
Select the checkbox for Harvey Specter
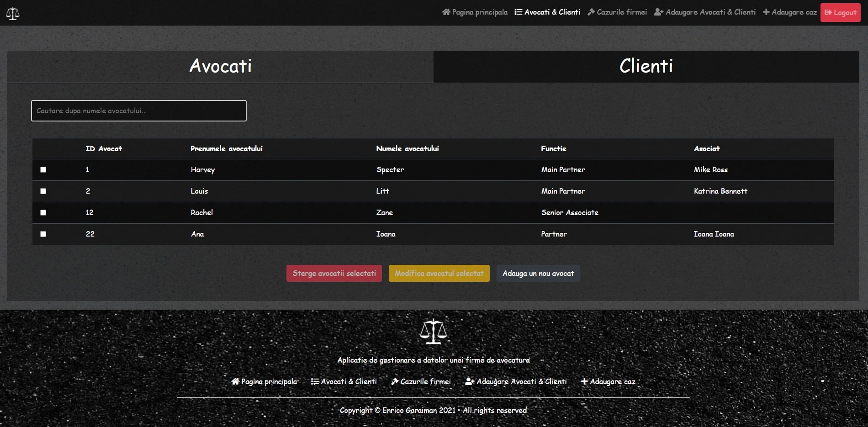point(43,169)
